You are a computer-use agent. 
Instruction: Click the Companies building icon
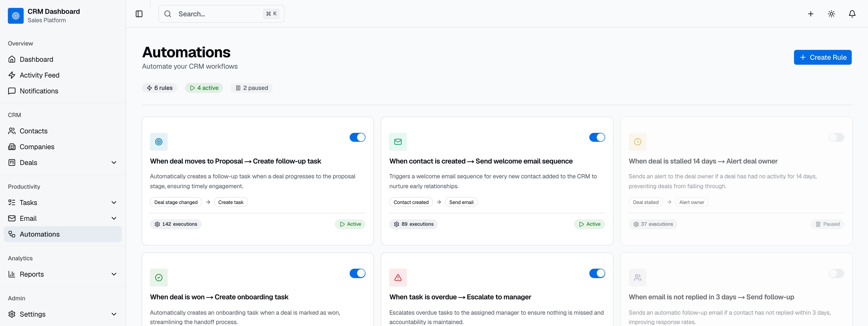pos(12,147)
